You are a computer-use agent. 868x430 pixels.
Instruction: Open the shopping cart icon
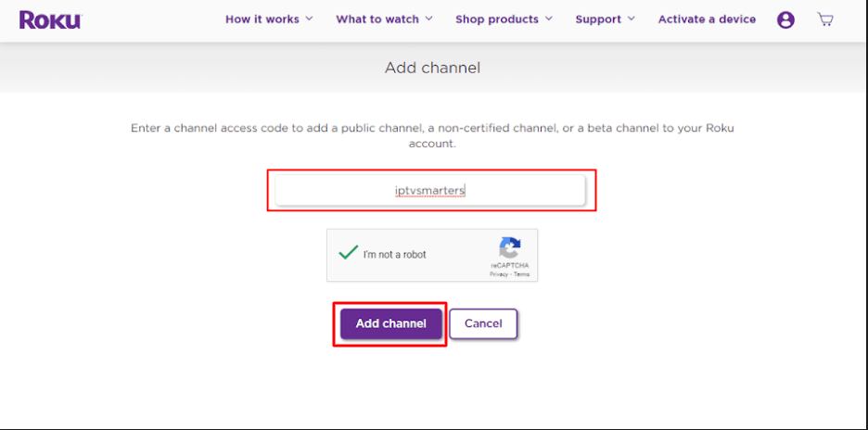[x=824, y=19]
